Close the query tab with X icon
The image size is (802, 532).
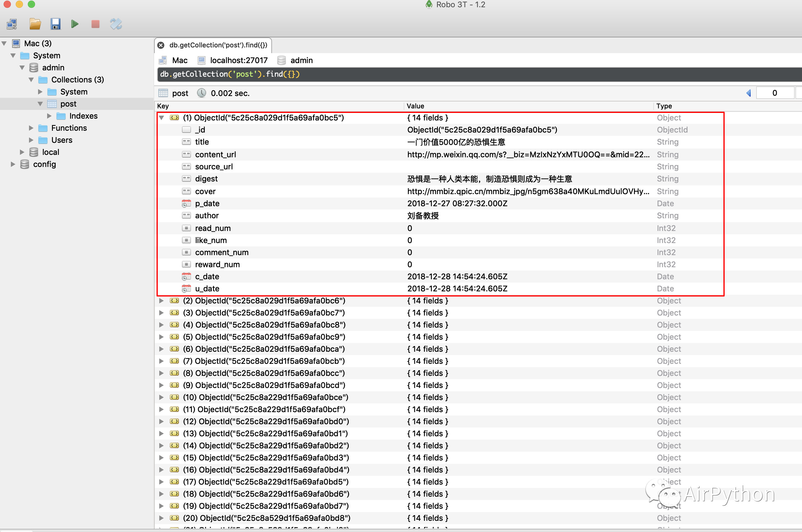(161, 45)
